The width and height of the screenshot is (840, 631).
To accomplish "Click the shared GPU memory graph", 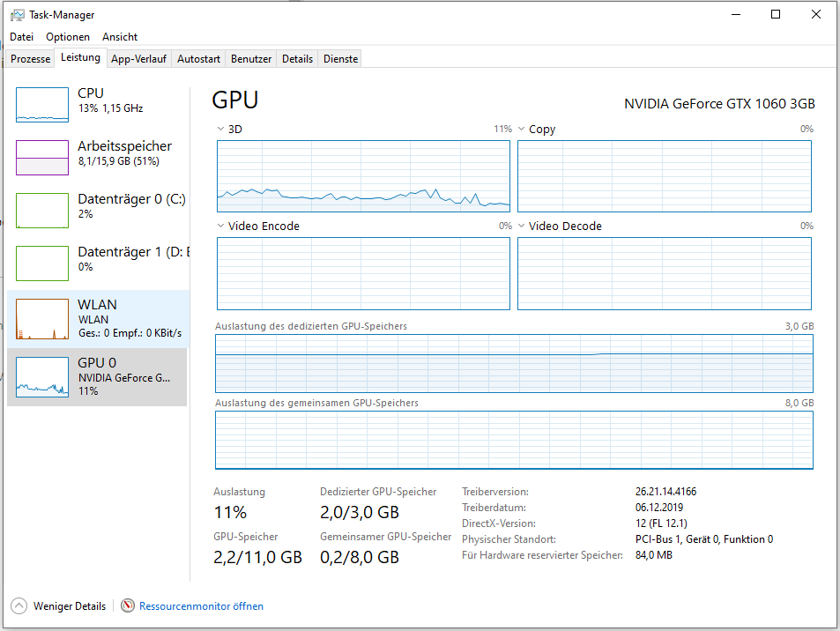I will point(514,441).
